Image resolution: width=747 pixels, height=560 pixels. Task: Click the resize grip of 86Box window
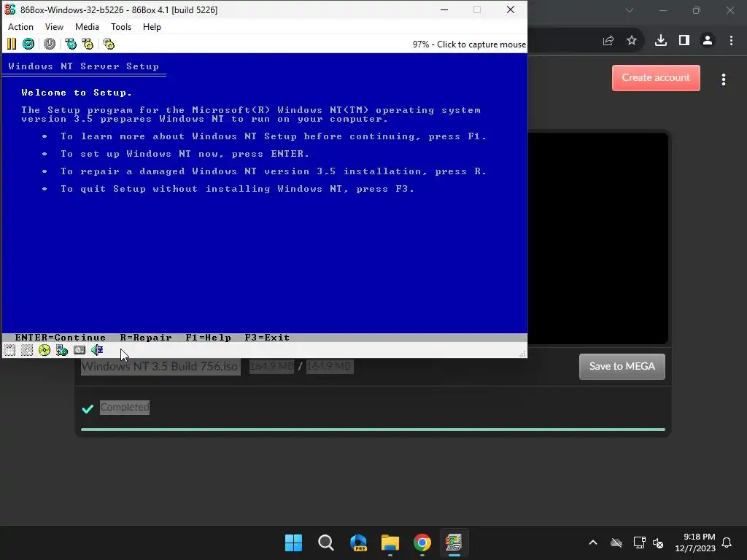522,354
